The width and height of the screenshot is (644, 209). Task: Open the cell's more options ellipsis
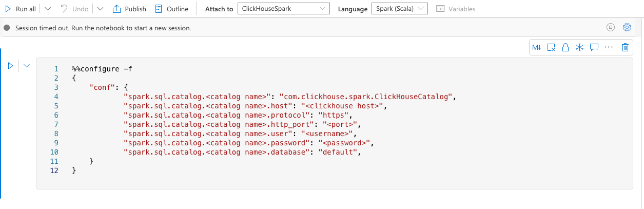click(609, 47)
